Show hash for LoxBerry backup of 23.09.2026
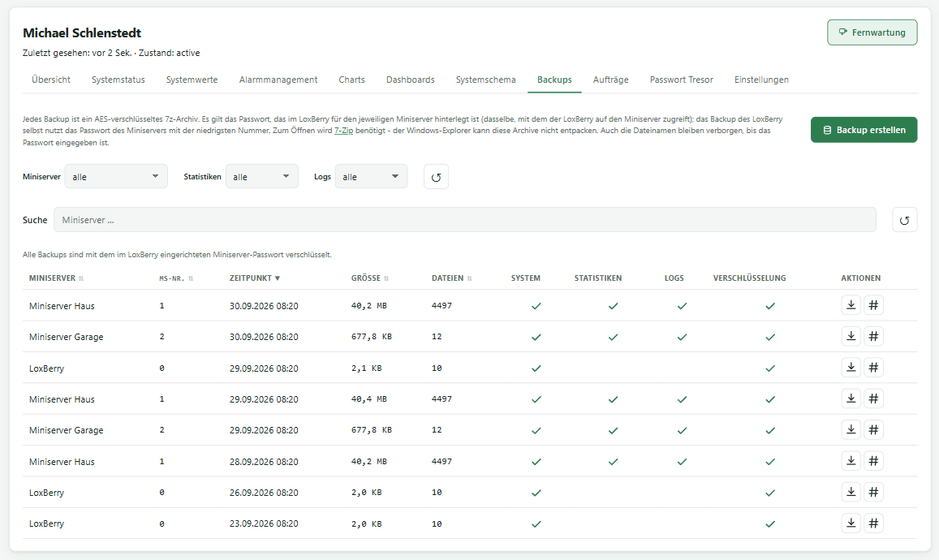This screenshot has width=939, height=560. pyautogui.click(x=874, y=523)
